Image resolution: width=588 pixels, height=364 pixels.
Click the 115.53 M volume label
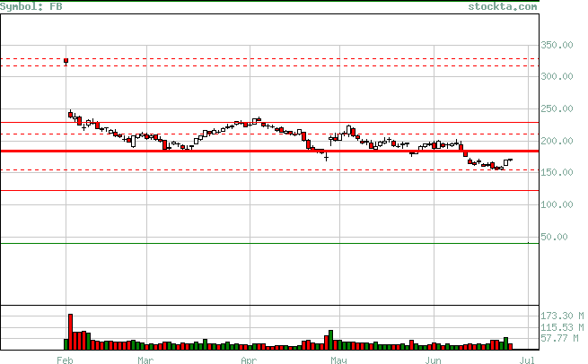(x=562, y=327)
